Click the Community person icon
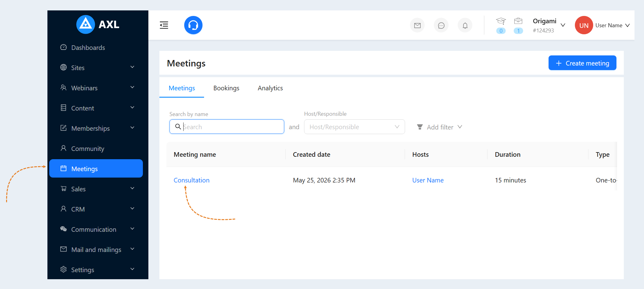Viewport: 644px width, 289px height. click(64, 148)
